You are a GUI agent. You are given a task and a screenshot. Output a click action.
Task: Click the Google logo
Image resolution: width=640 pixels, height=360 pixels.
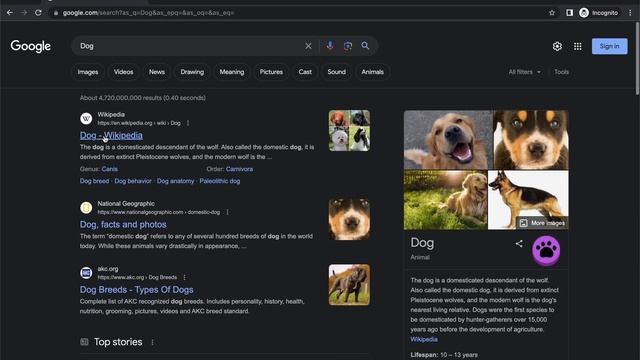point(31,46)
